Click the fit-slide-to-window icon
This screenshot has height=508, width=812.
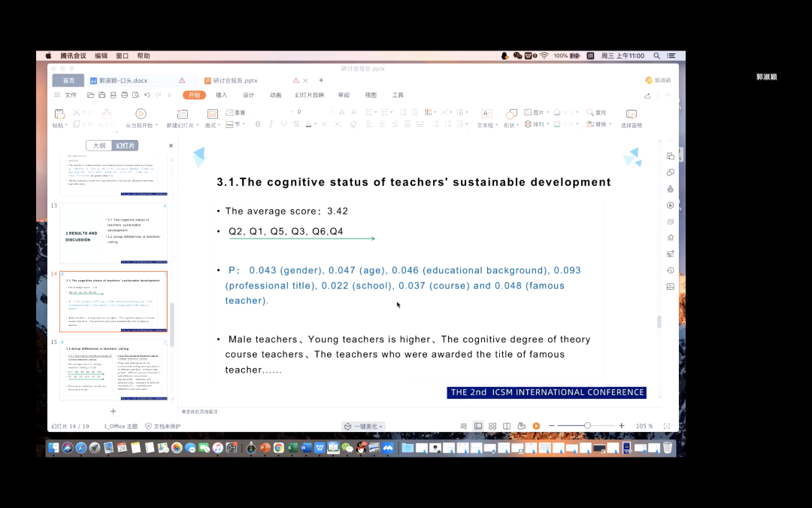pyautogui.click(x=667, y=426)
